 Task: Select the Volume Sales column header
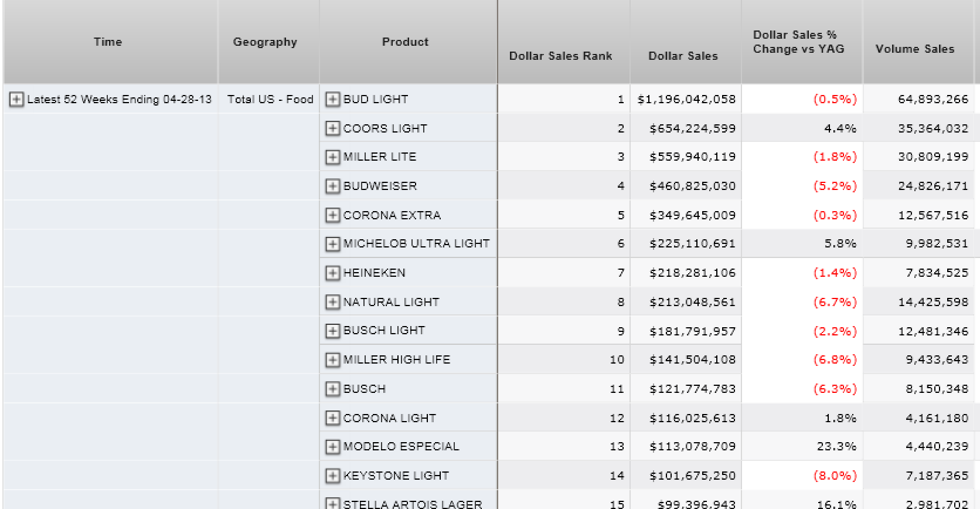pos(918,42)
